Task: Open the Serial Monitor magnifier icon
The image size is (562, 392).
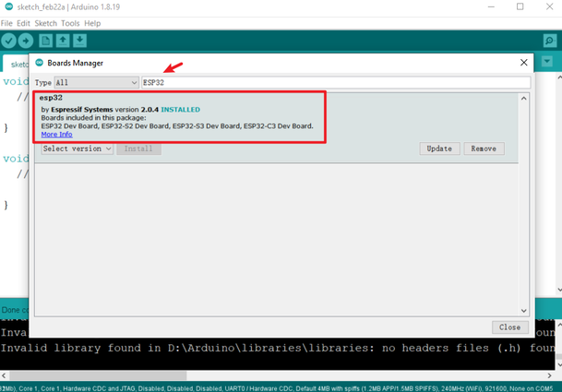Action: 548,41
